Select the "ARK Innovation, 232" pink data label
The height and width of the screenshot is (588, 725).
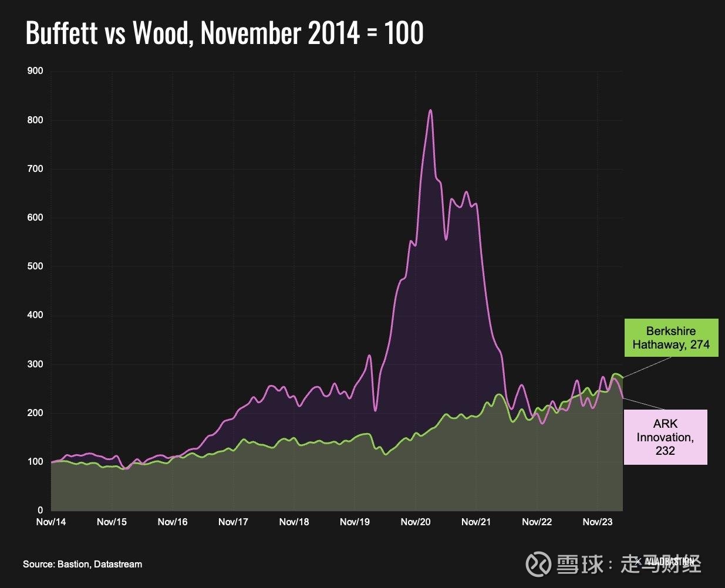pyautogui.click(x=665, y=437)
